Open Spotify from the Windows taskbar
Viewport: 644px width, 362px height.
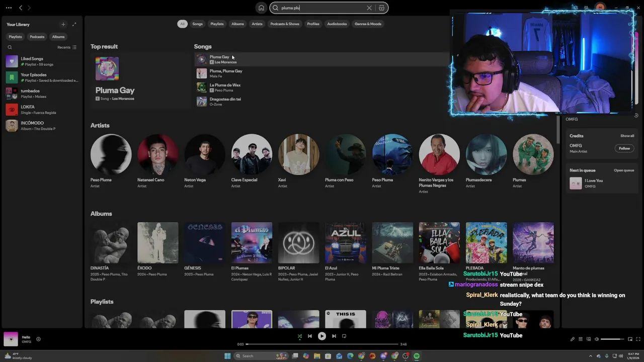(417, 356)
